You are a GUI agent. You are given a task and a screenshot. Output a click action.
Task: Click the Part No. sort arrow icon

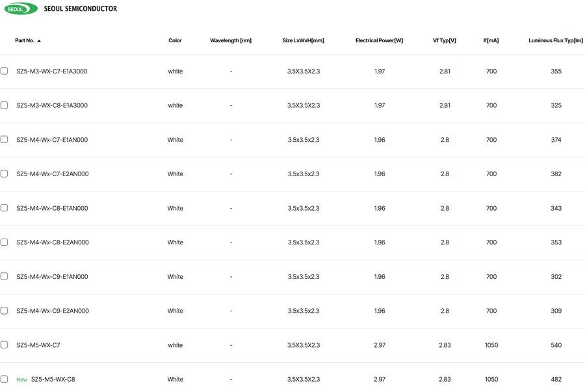39,41
